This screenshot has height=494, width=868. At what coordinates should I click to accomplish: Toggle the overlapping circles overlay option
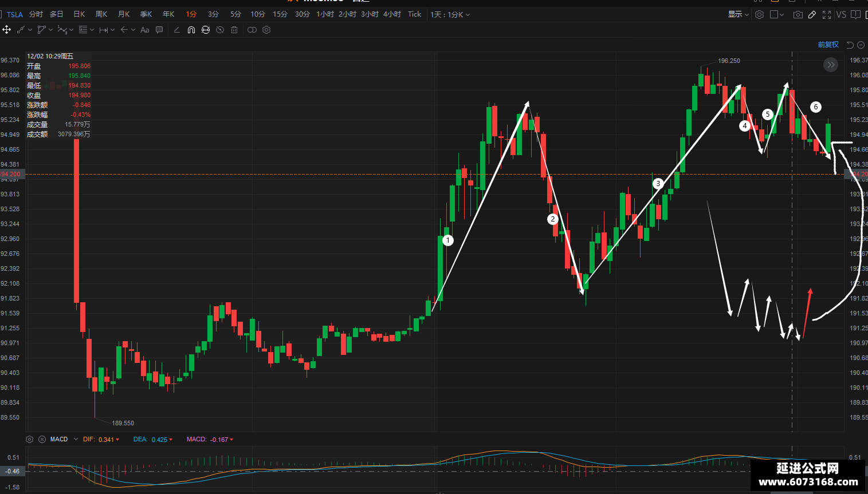pos(252,30)
